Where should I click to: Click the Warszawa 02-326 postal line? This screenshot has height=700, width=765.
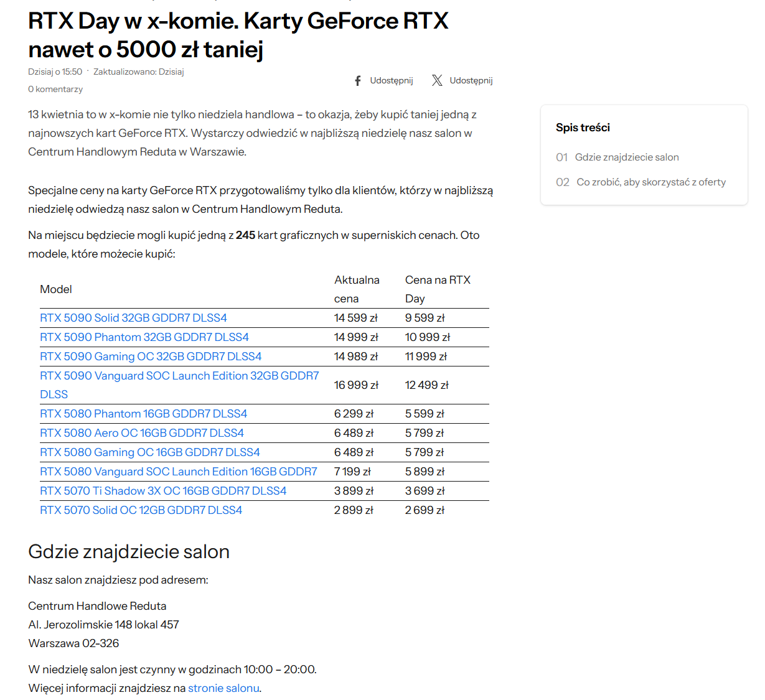tap(73, 643)
